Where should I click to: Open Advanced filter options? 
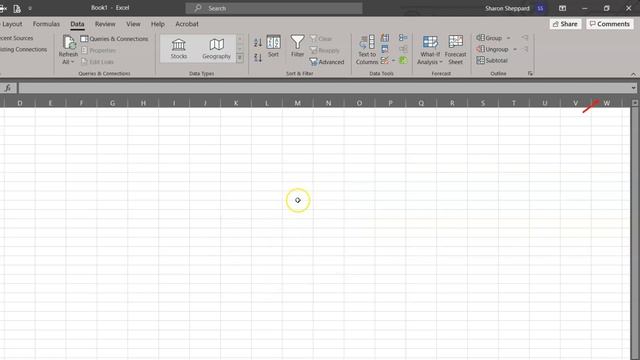(327, 62)
